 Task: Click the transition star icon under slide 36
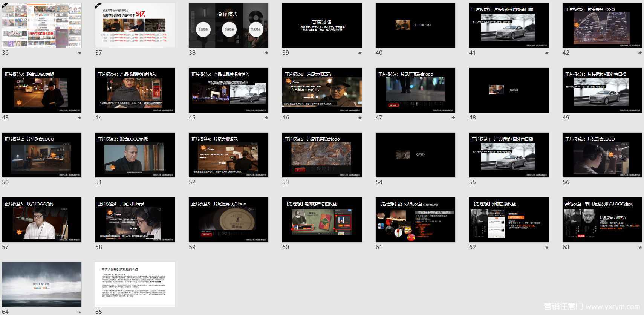pos(79,53)
